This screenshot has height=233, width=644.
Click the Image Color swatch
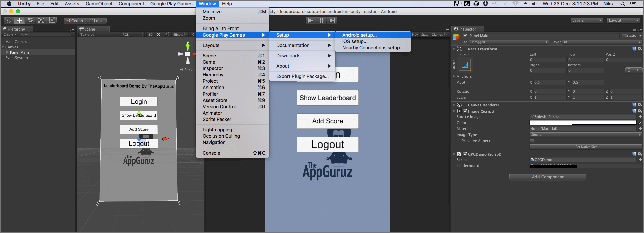[583, 123]
